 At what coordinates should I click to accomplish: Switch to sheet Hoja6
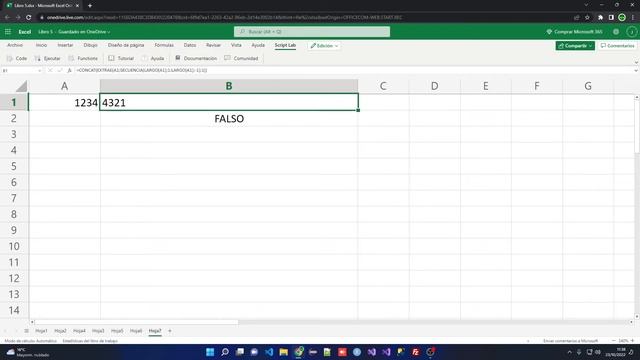click(x=136, y=331)
